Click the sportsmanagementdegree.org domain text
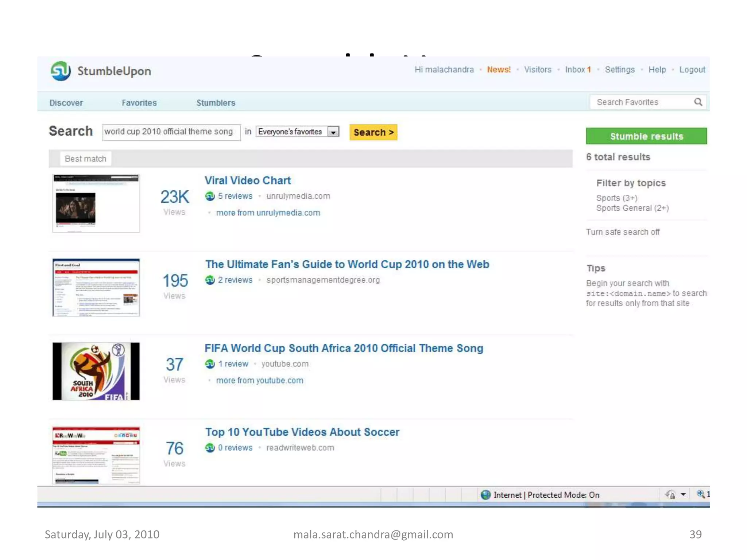This screenshot has width=747, height=560. point(323,280)
